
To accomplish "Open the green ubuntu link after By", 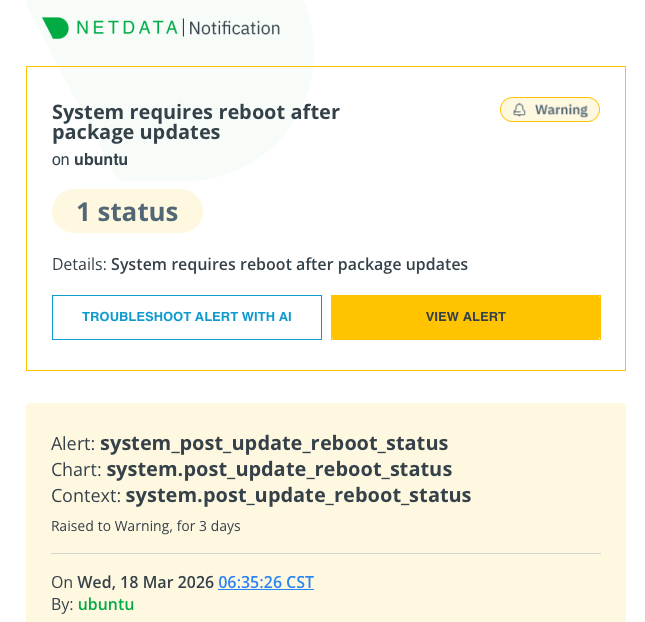I will 106,604.
